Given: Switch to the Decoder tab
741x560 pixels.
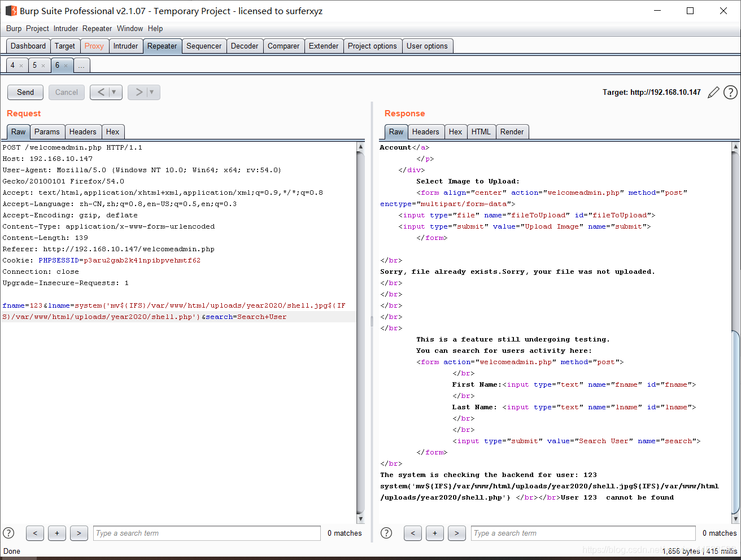Looking at the screenshot, I should click(245, 46).
